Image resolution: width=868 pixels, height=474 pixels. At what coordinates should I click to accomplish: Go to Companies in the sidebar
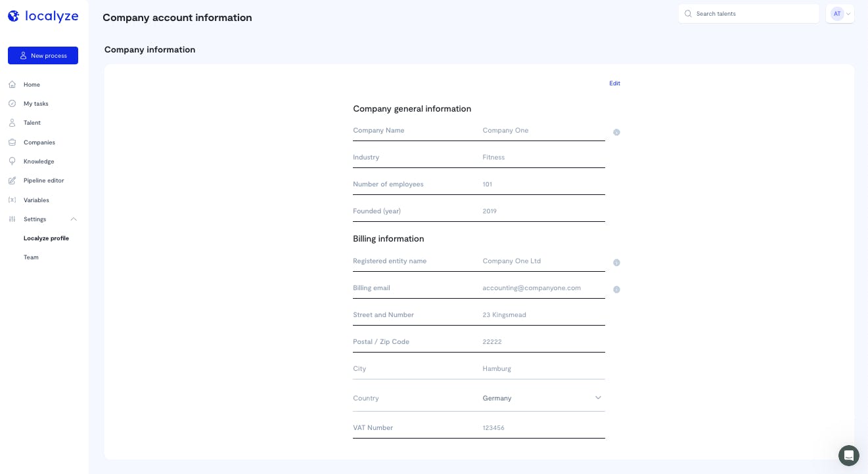point(39,142)
